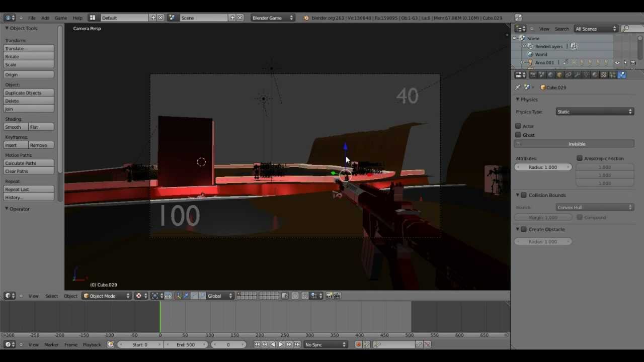The height and width of the screenshot is (362, 644).
Task: Click the outliner filter search icon
Action: click(x=624, y=29)
